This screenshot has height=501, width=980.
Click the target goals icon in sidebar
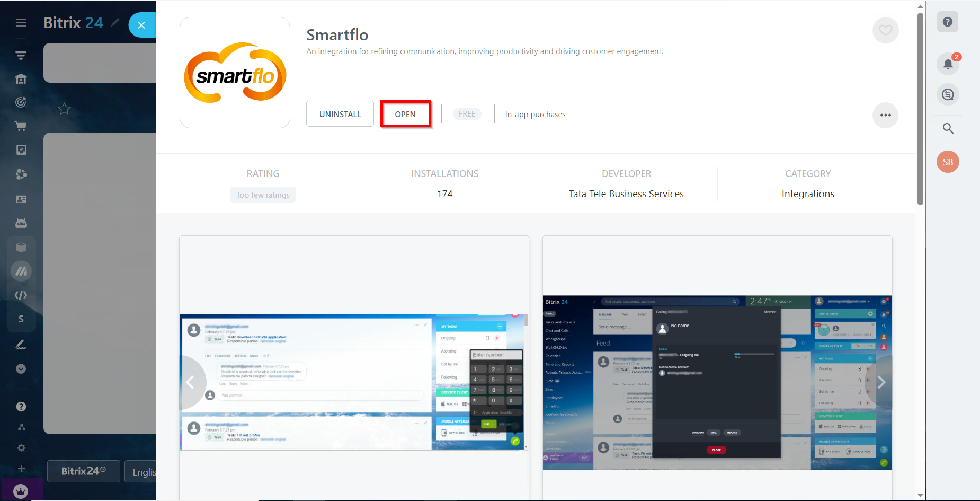pyautogui.click(x=21, y=102)
